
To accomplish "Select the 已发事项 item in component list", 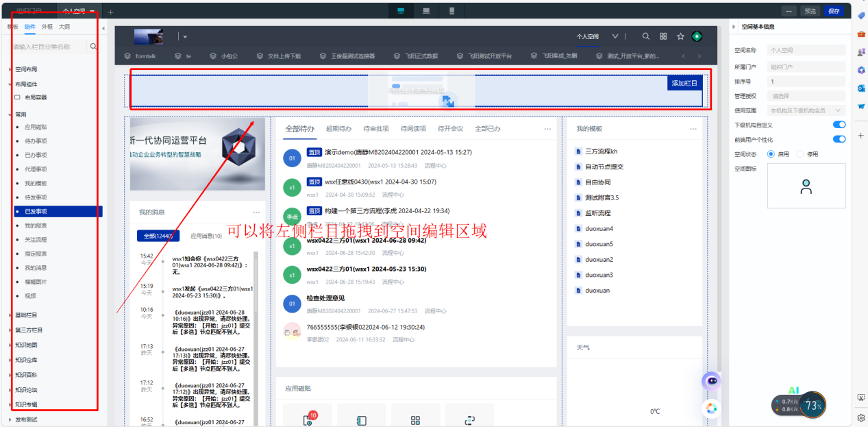I will point(58,212).
